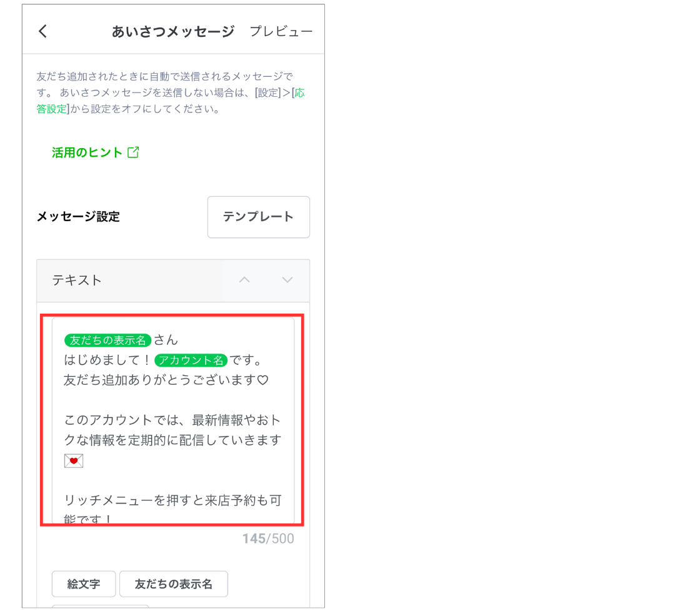Insert 友だちの表示名 using the bottom button
675x616 pixels.
[174, 584]
